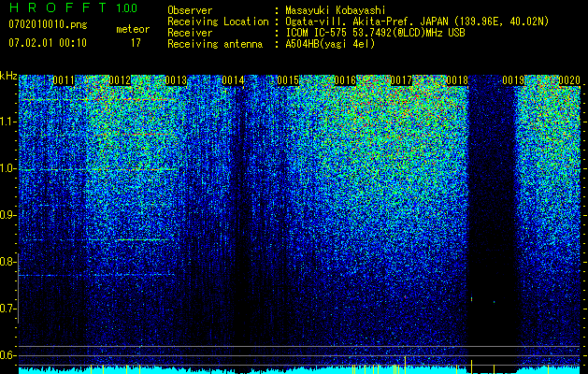Click the 0016 time marker
Image resolution: width=588 pixels, height=374 pixels.
(345, 80)
